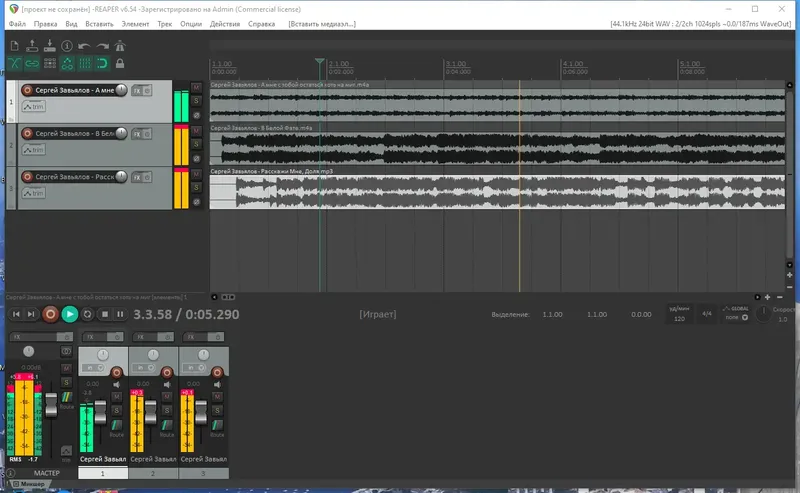The image size is (800, 493).
Task: Toggle record monitoring speaker on mixer channel 1
Action: 117,384
